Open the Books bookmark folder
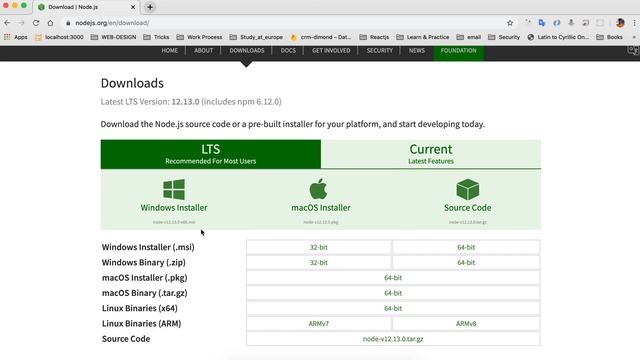 point(610,37)
